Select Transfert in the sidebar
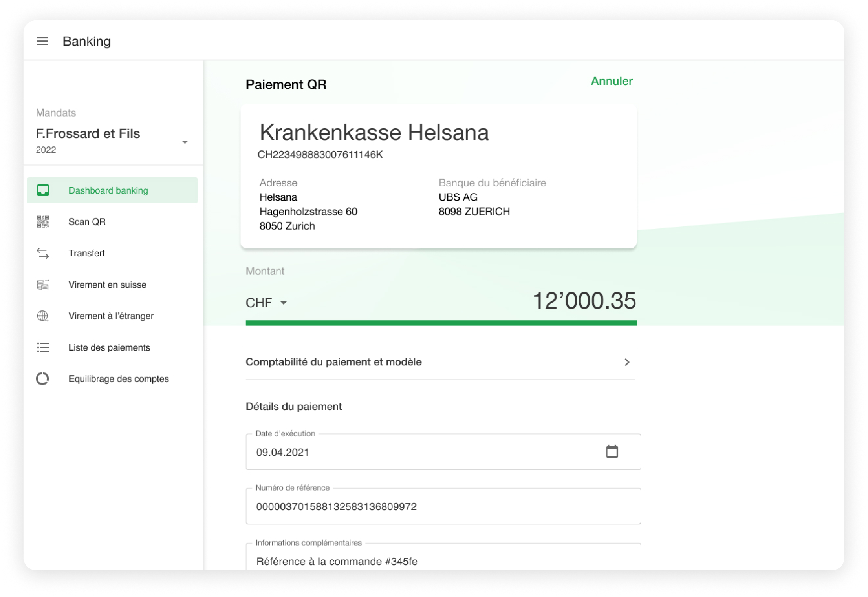 coord(112,253)
